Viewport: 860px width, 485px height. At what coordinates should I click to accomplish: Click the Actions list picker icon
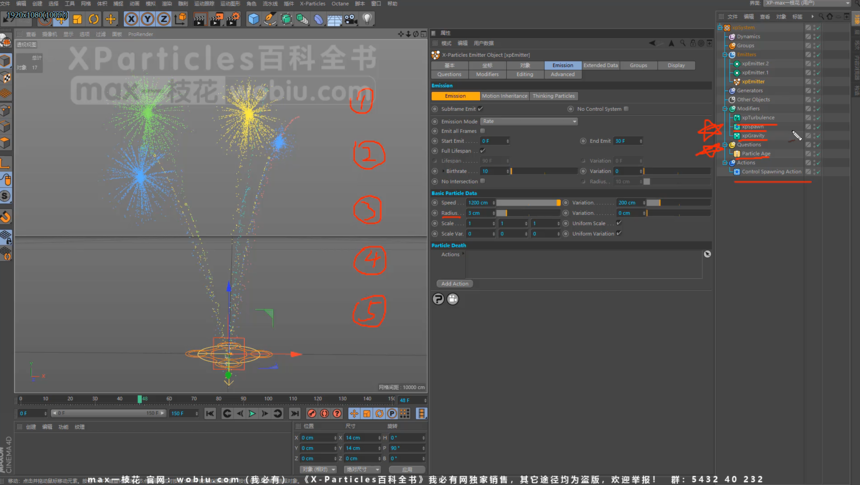pyautogui.click(x=708, y=254)
